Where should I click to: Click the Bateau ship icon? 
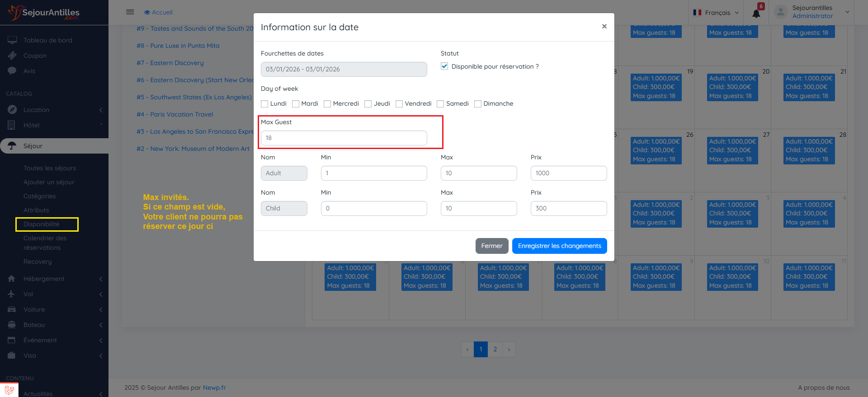pyautogui.click(x=12, y=325)
